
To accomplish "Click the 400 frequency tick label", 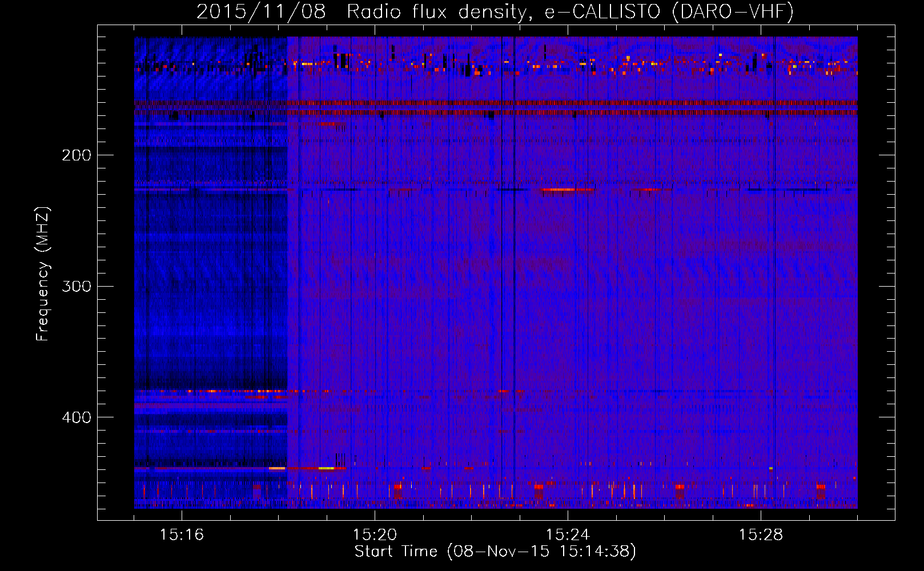I will (77, 417).
